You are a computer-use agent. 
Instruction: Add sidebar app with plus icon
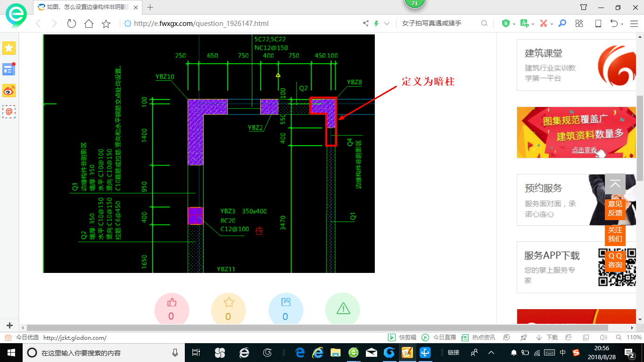pos(9,326)
